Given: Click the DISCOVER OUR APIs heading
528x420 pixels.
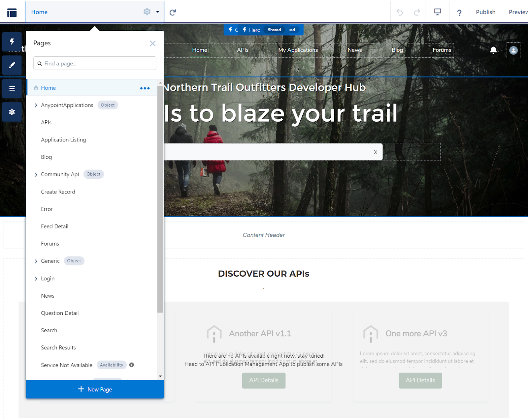Looking at the screenshot, I should tap(264, 274).
